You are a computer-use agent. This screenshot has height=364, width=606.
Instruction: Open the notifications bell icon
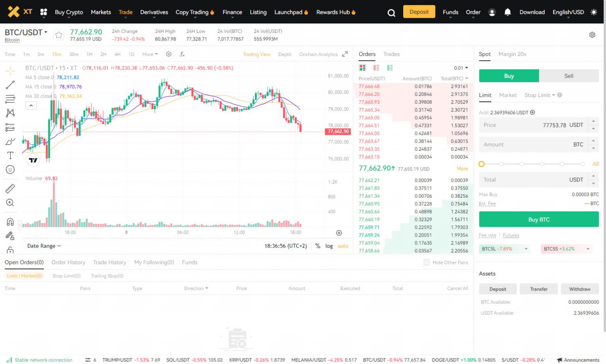point(508,12)
